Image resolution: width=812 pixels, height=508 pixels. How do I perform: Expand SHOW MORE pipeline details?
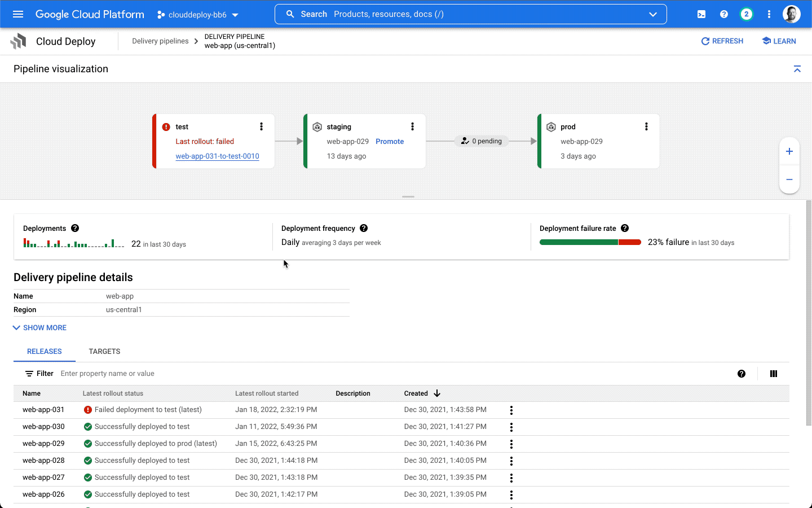click(x=39, y=328)
